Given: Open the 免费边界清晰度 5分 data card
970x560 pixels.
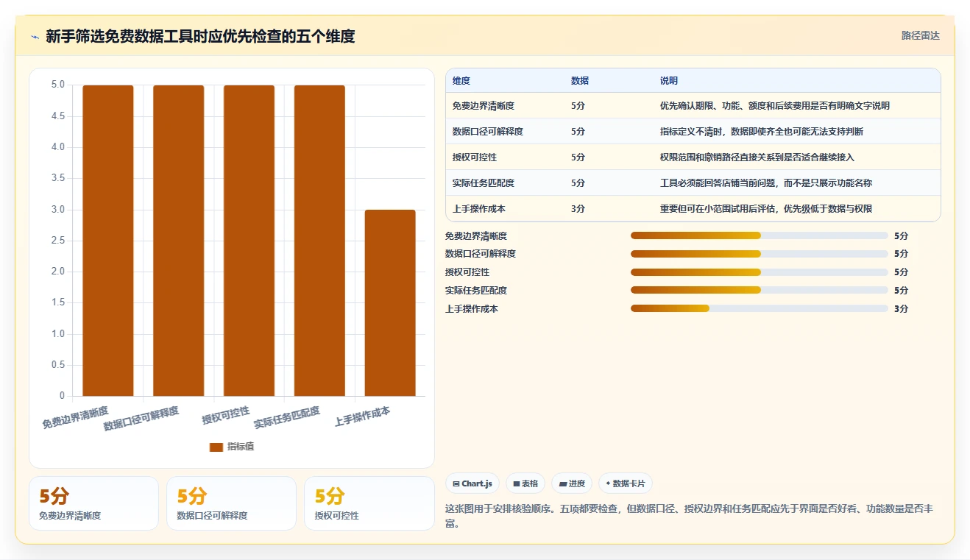Looking at the screenshot, I should [93, 503].
